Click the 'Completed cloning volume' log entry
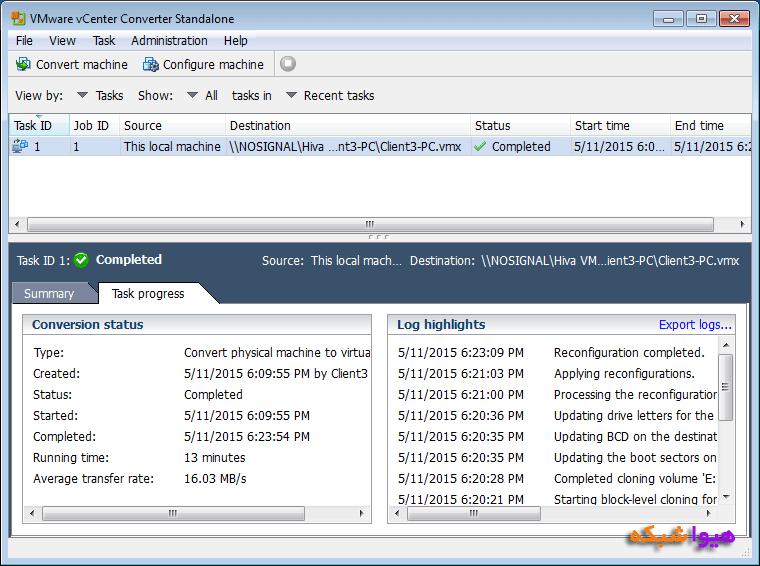 click(x=634, y=479)
